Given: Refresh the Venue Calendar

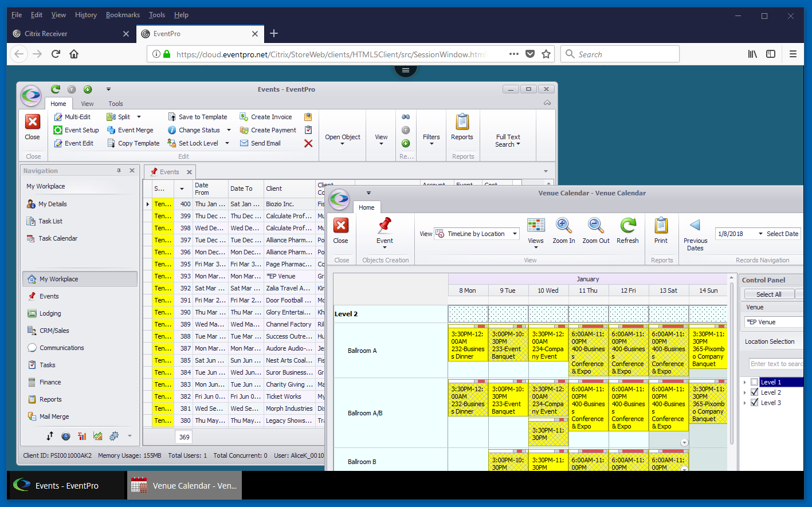Looking at the screenshot, I should pyautogui.click(x=628, y=231).
